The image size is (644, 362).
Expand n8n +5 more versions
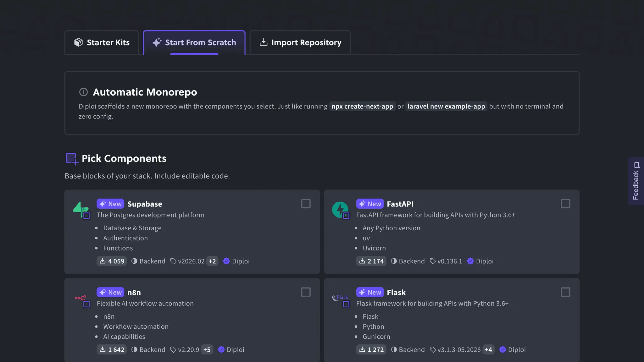click(x=207, y=349)
